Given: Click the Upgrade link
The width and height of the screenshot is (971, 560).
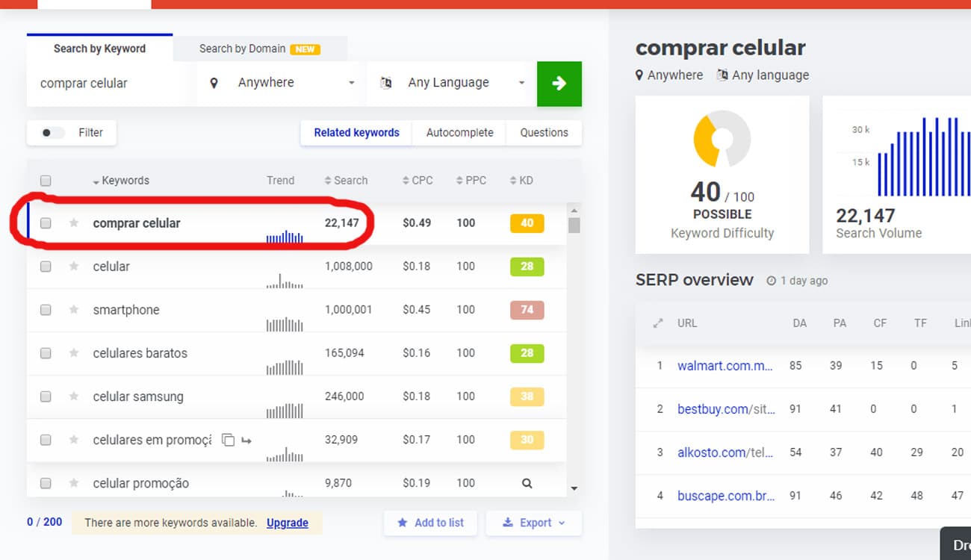Looking at the screenshot, I should click(x=287, y=523).
